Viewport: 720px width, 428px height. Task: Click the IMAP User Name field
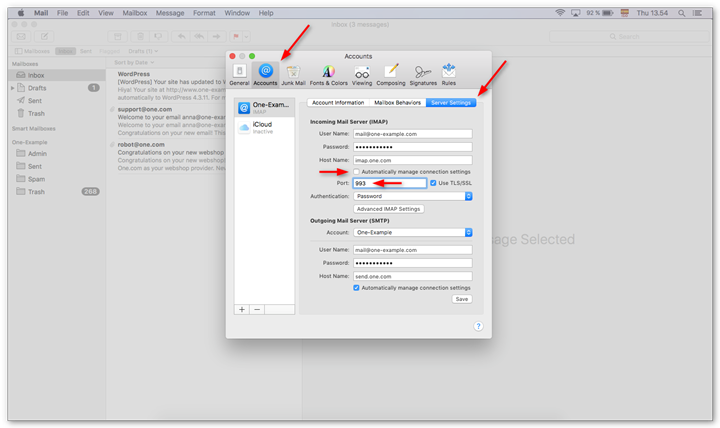[x=413, y=134]
